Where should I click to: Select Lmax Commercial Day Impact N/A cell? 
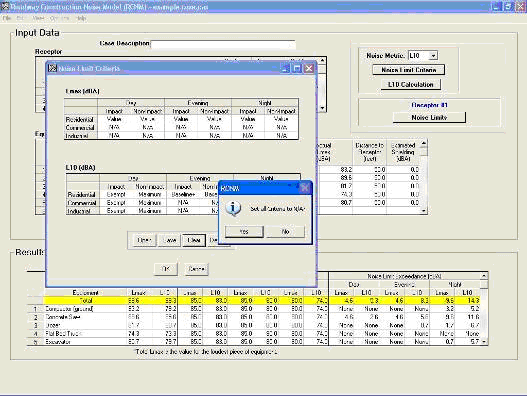click(114, 127)
